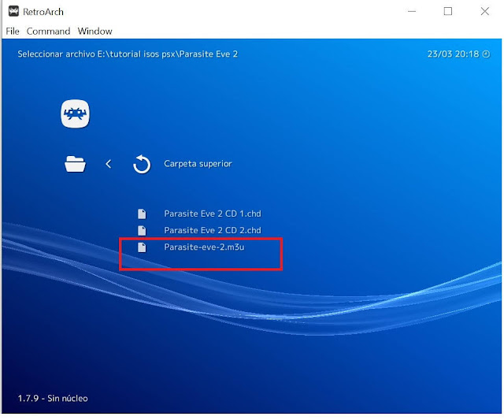Click the RetroArch invader logo icon
The width and height of the screenshot is (504, 420).
click(x=76, y=114)
